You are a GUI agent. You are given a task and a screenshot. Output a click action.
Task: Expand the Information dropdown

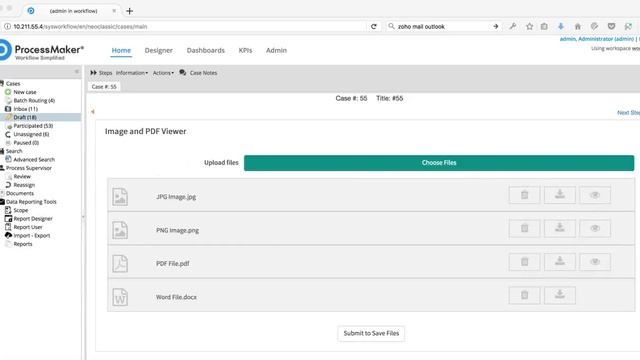click(x=132, y=73)
